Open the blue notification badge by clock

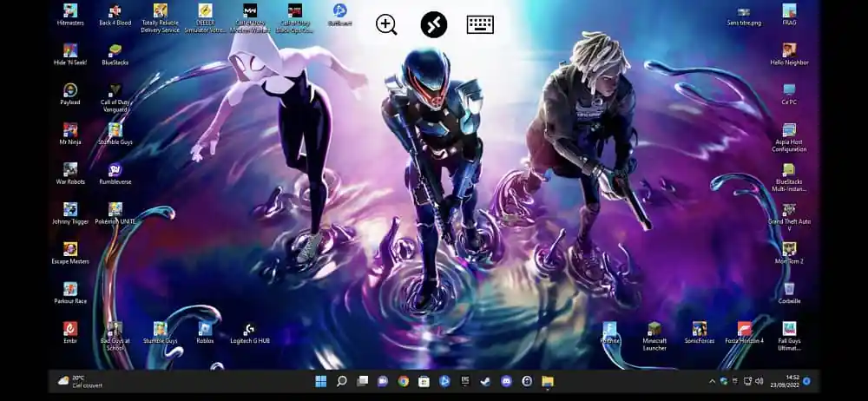click(x=806, y=381)
